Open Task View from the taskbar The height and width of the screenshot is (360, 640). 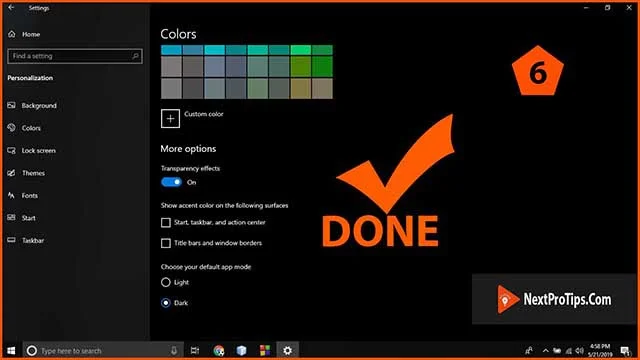tap(195, 351)
